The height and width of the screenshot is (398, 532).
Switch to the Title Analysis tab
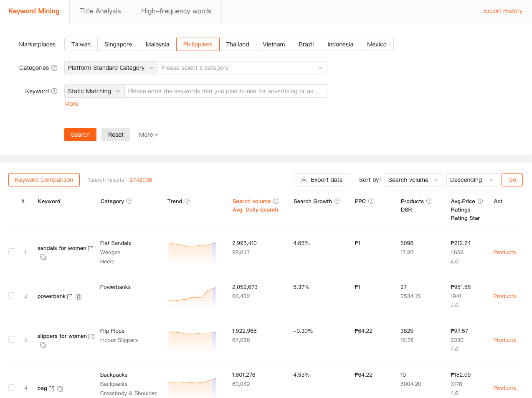pyautogui.click(x=100, y=11)
